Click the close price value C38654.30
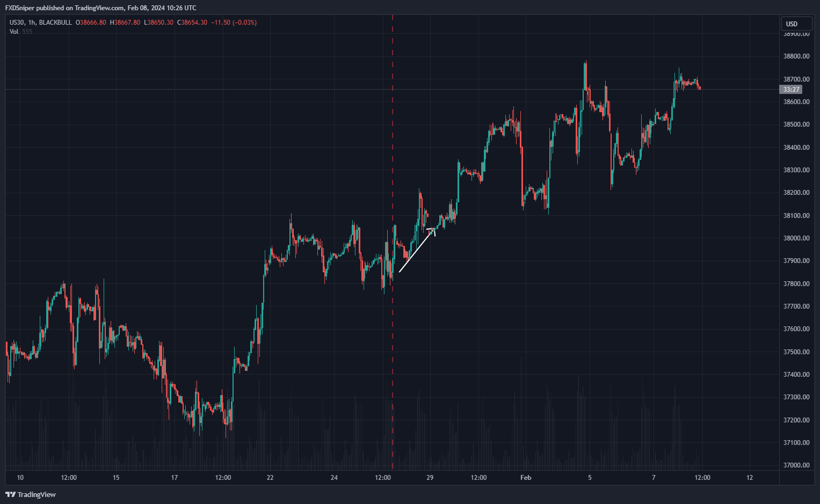Screen dimensions: 820x504 [193, 23]
